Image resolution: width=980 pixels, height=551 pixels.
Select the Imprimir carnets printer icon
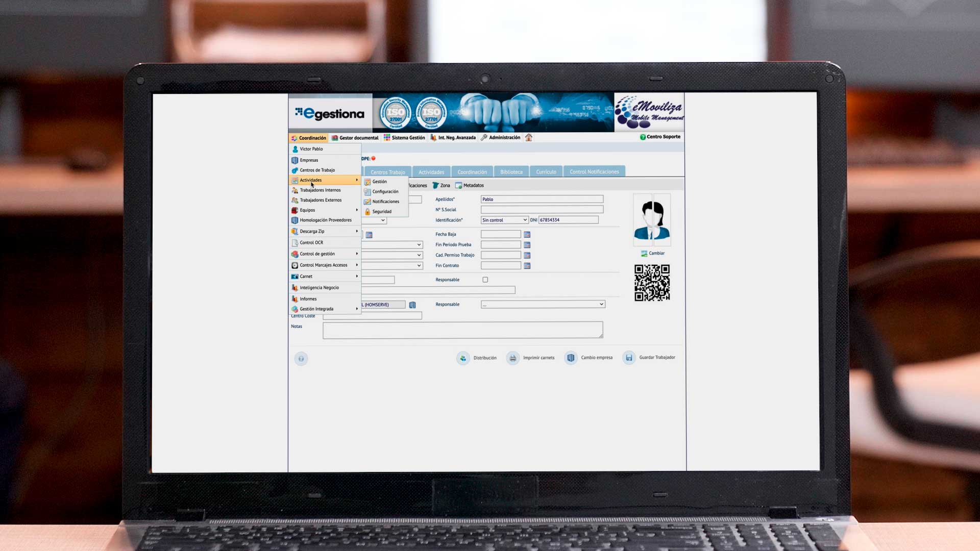[x=512, y=358]
